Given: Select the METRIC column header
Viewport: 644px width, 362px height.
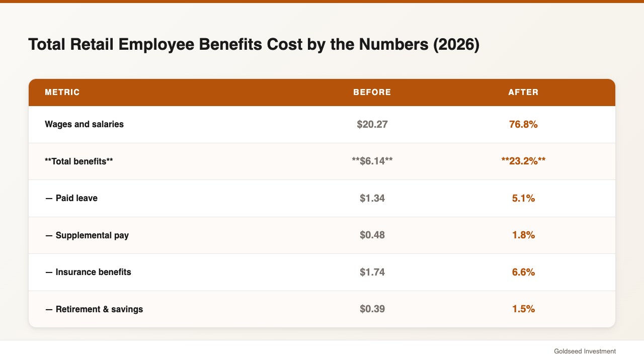Looking at the screenshot, I should 62,93.
